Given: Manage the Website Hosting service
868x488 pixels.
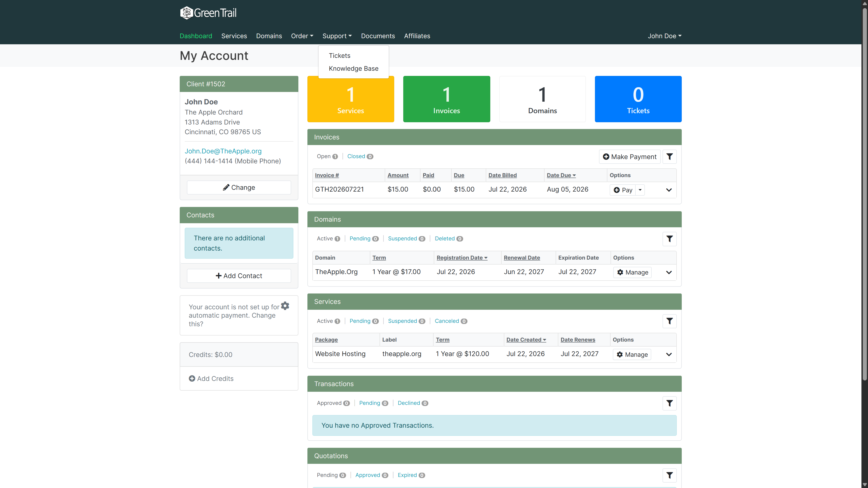Looking at the screenshot, I should point(632,355).
